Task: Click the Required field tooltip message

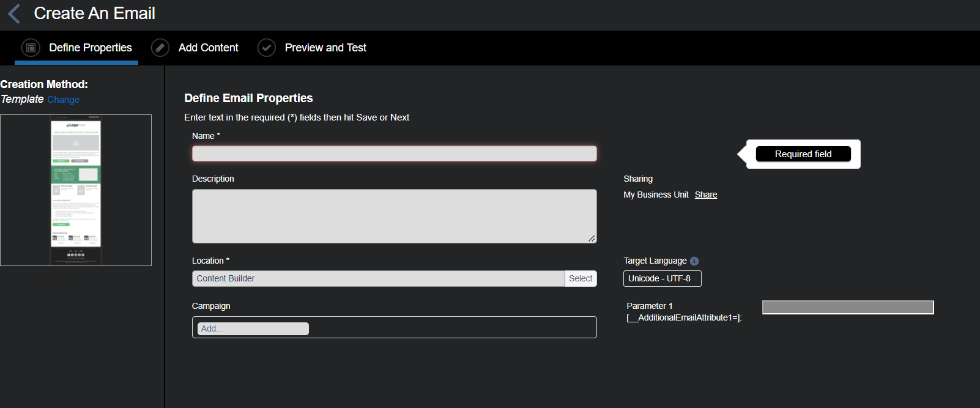Action: [x=803, y=154]
